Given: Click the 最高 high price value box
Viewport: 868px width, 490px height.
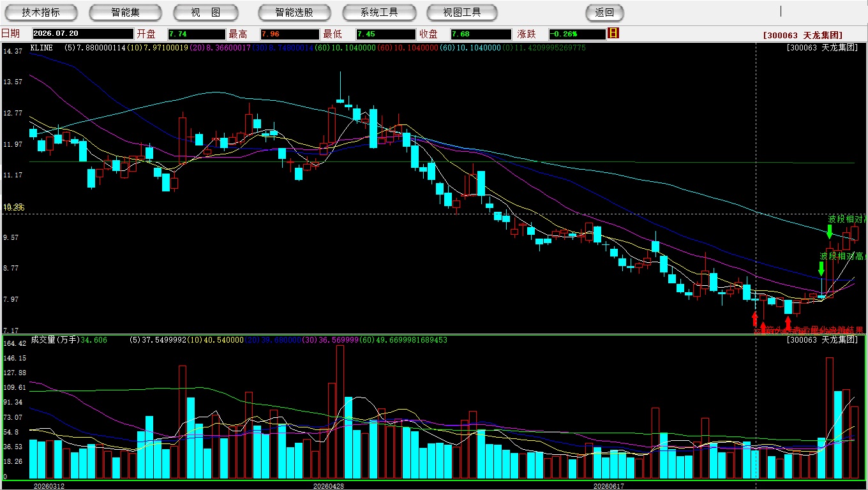Looking at the screenshot, I should tap(290, 34).
